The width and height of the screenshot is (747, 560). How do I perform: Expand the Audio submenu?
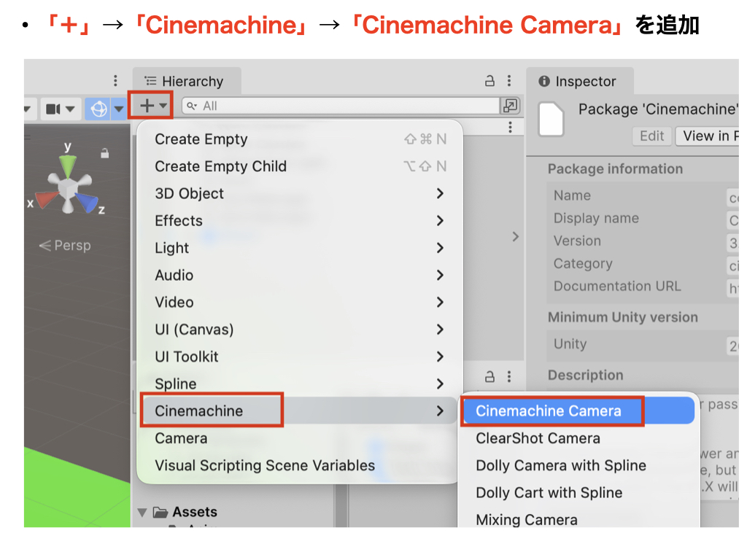point(300,275)
